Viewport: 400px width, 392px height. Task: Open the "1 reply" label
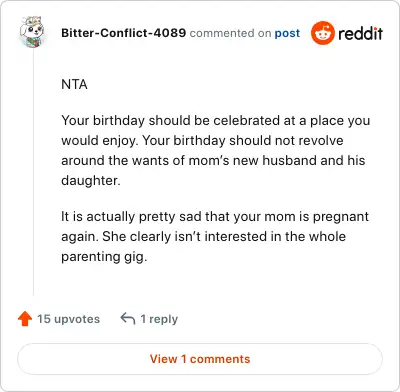(x=159, y=319)
